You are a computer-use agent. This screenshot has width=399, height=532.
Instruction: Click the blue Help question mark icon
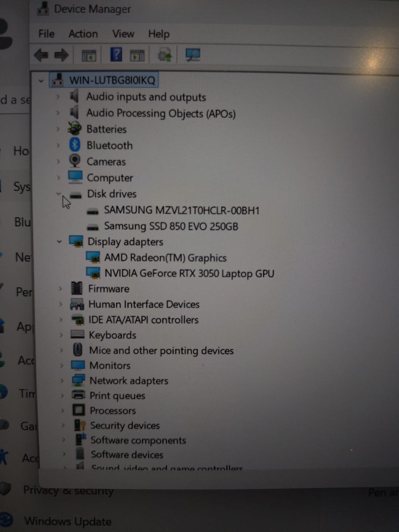[x=116, y=54]
